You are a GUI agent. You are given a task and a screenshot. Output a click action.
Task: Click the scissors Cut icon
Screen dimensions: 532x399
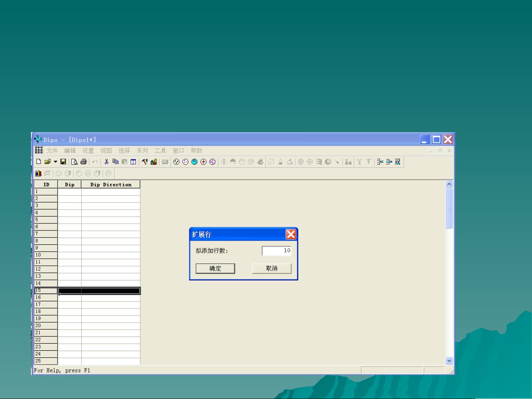tap(106, 162)
